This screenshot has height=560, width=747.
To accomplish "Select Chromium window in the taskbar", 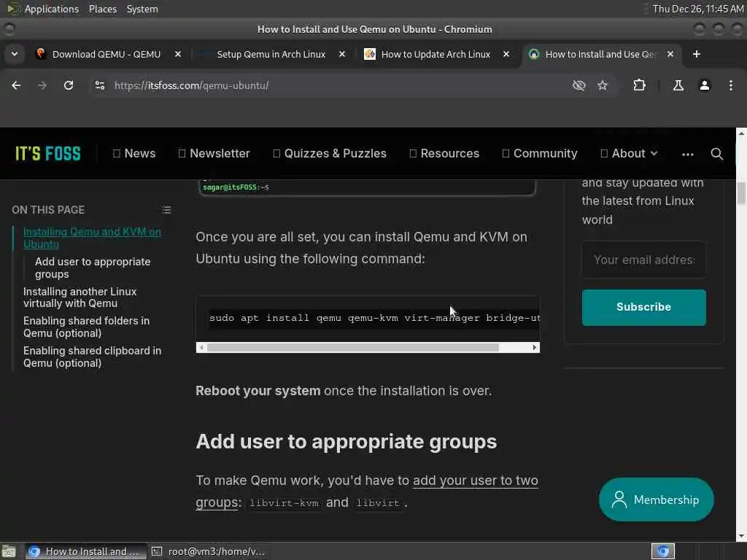I will point(85,551).
